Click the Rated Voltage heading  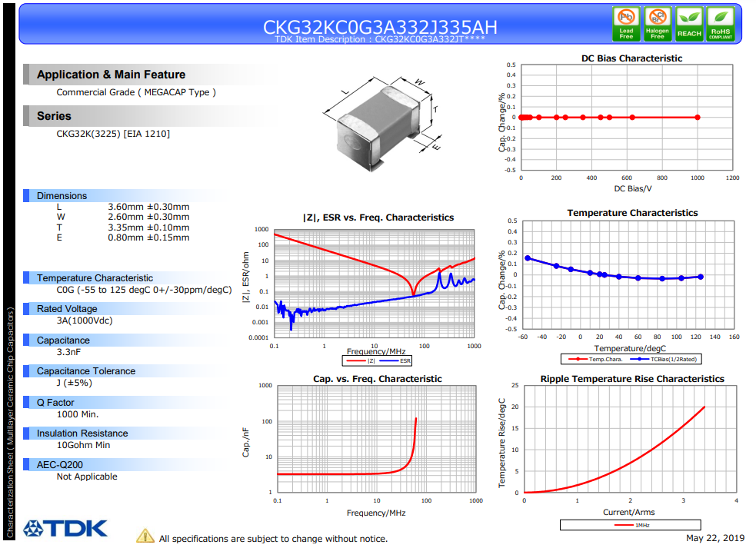(67, 309)
